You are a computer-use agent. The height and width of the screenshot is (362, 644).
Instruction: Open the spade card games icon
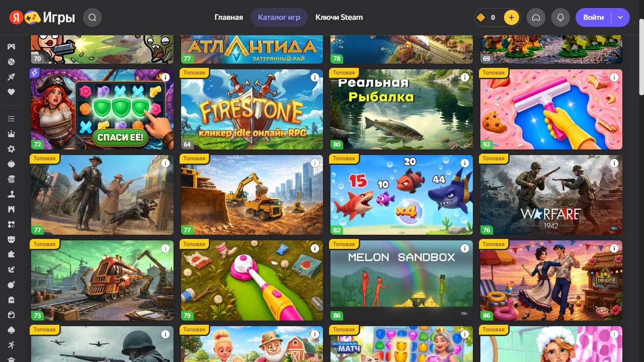(11, 330)
